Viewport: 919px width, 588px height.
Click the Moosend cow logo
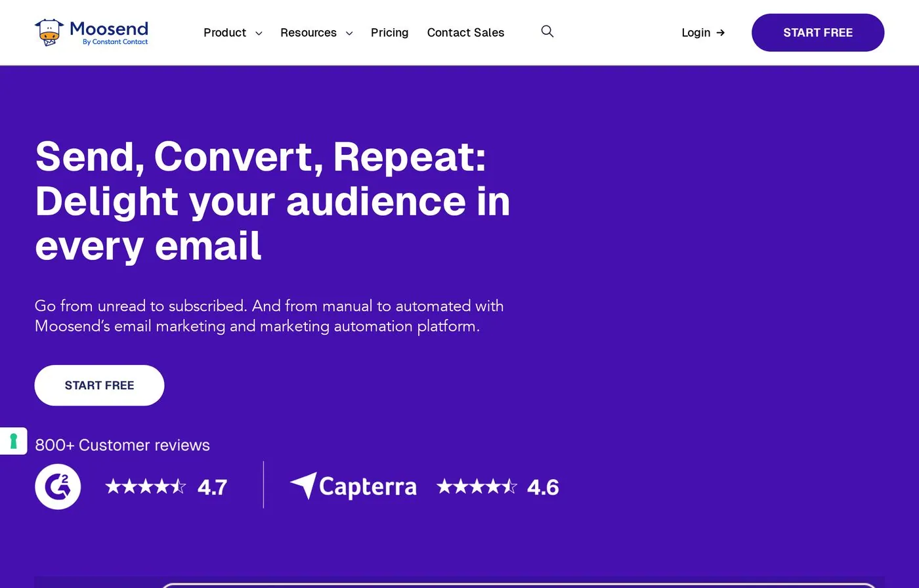point(49,32)
